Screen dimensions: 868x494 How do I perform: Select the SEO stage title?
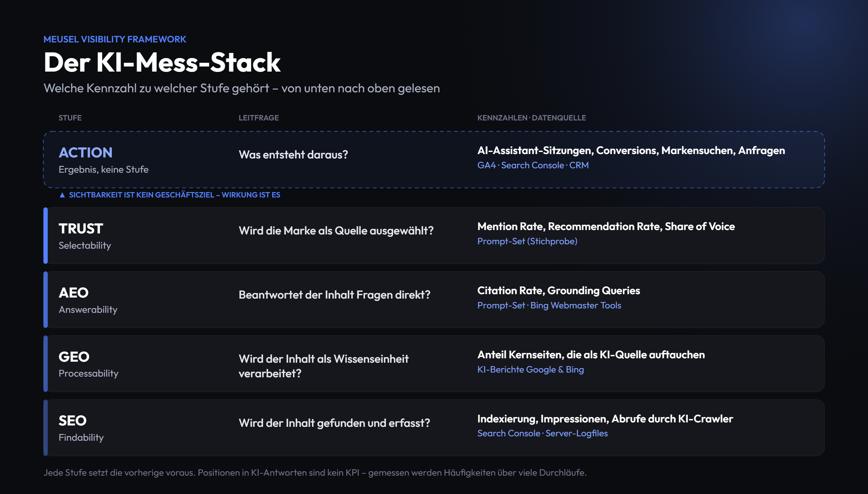tap(73, 421)
